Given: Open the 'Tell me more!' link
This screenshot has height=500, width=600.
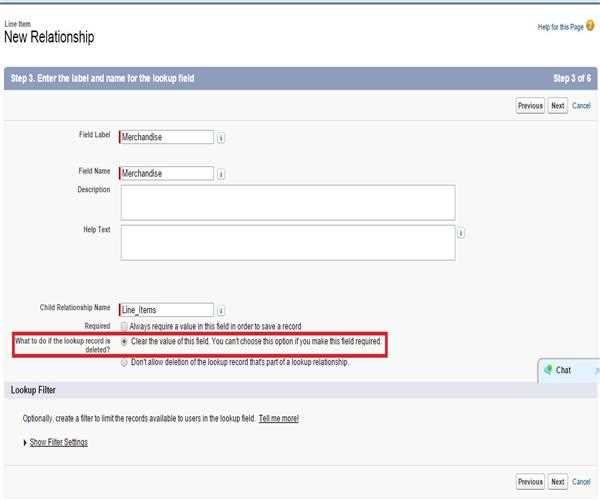Looking at the screenshot, I should click(x=278, y=418).
